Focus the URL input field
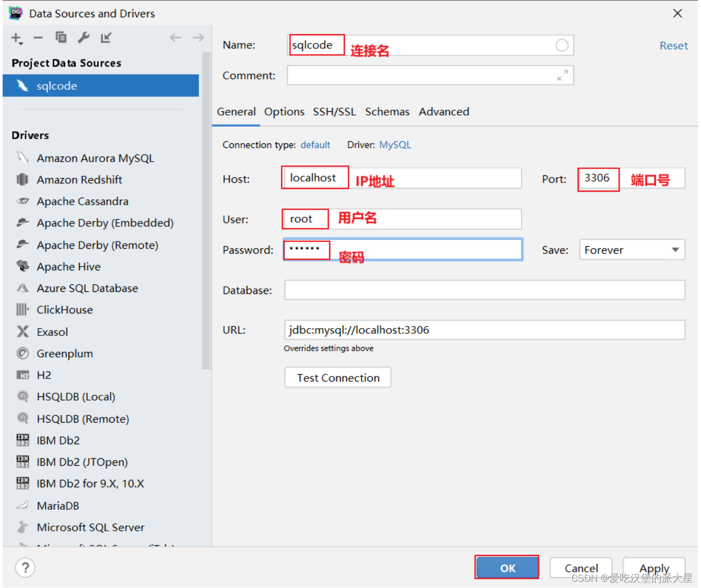Viewport: 701px width, 588px height. (485, 330)
